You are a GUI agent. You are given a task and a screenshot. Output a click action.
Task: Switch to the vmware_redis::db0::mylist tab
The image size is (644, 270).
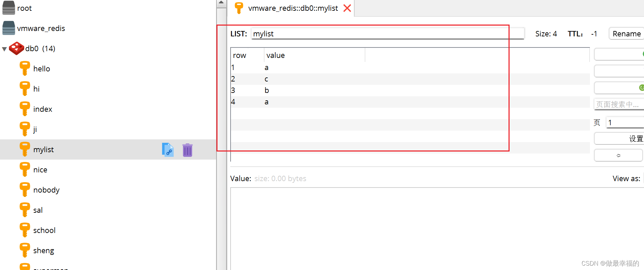[x=293, y=8]
